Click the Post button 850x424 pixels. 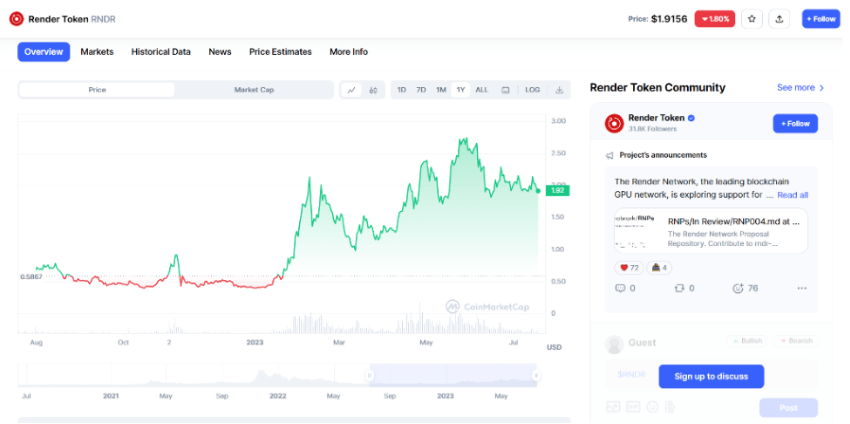pyautogui.click(x=788, y=408)
